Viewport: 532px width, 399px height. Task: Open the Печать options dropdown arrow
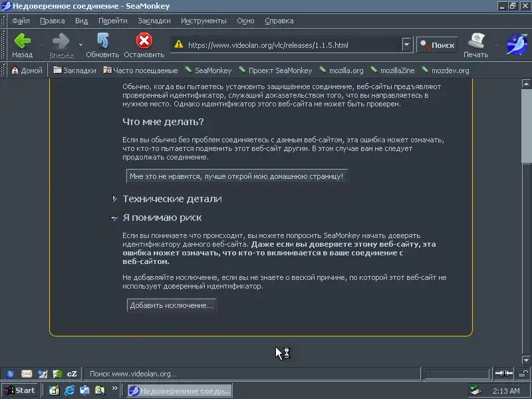coord(495,45)
